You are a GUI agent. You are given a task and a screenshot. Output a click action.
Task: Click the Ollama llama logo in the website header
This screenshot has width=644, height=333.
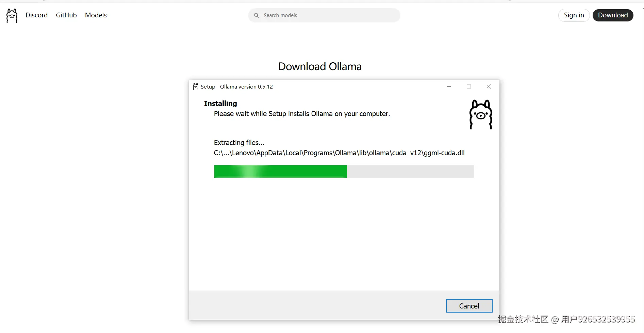[12, 16]
